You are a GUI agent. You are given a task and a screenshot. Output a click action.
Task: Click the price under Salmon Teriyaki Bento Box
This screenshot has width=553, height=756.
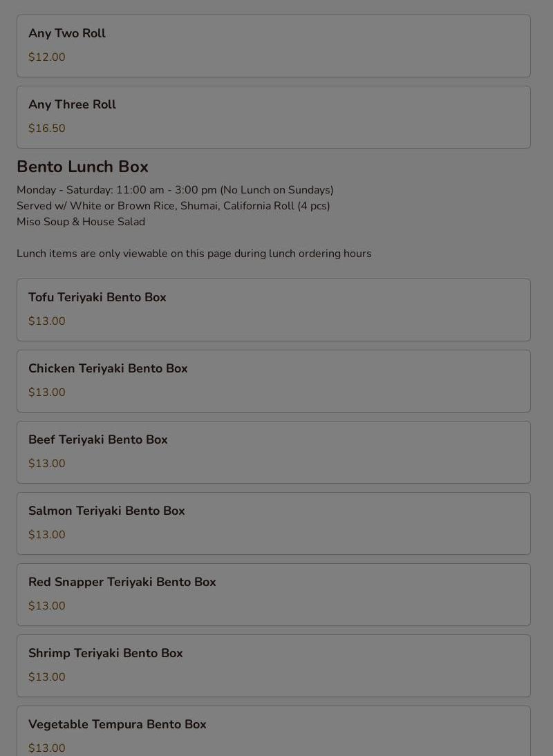47,535
